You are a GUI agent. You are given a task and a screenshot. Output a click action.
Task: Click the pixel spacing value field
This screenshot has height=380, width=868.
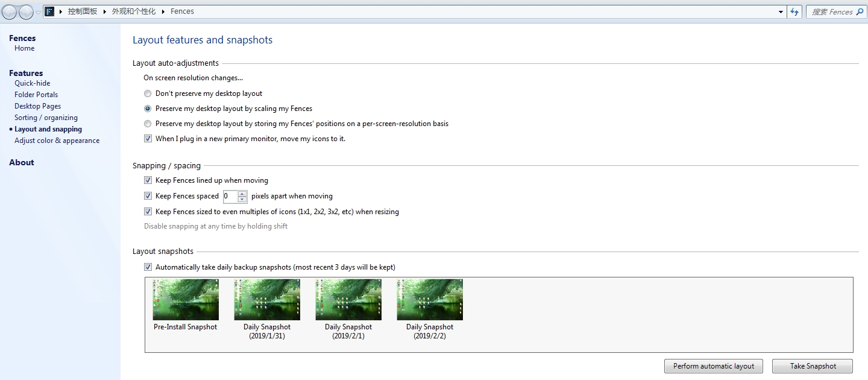pyautogui.click(x=230, y=196)
